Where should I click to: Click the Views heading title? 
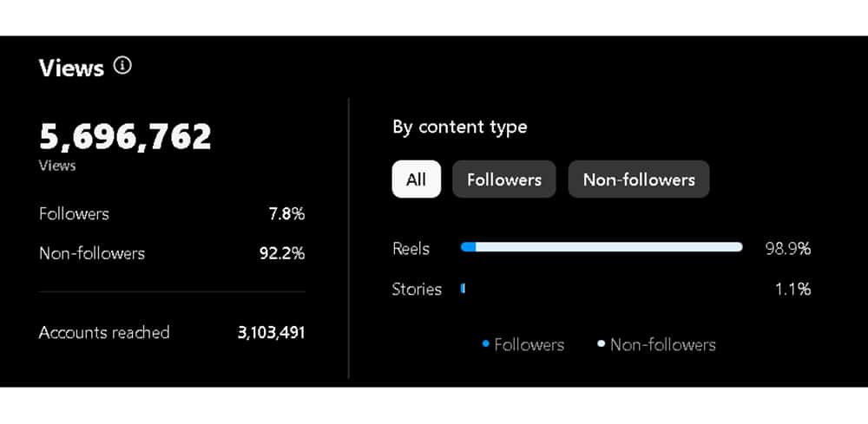coord(71,68)
